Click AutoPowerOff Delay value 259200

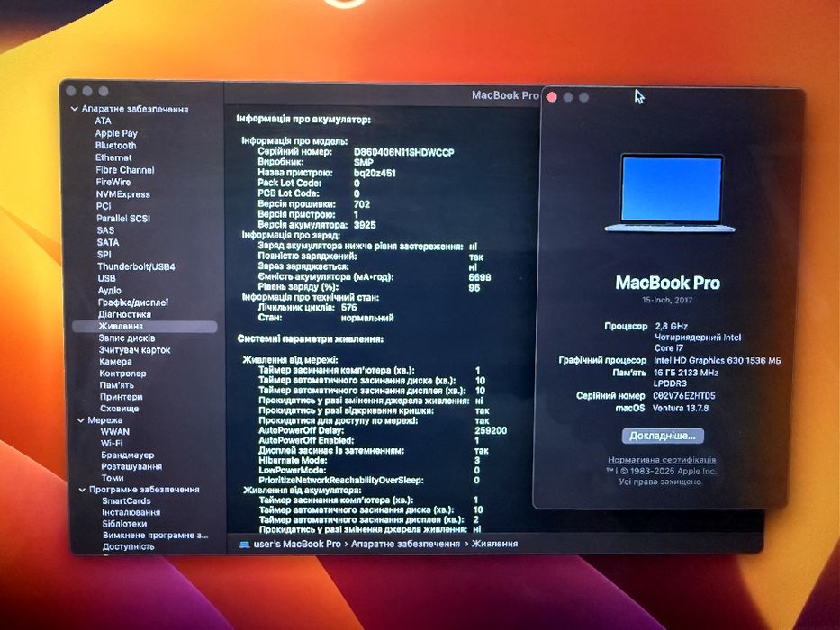491,431
